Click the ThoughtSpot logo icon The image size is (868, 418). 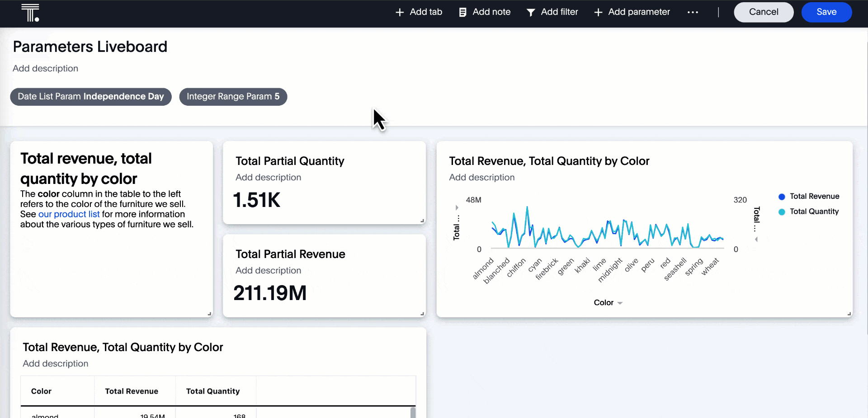(x=30, y=13)
